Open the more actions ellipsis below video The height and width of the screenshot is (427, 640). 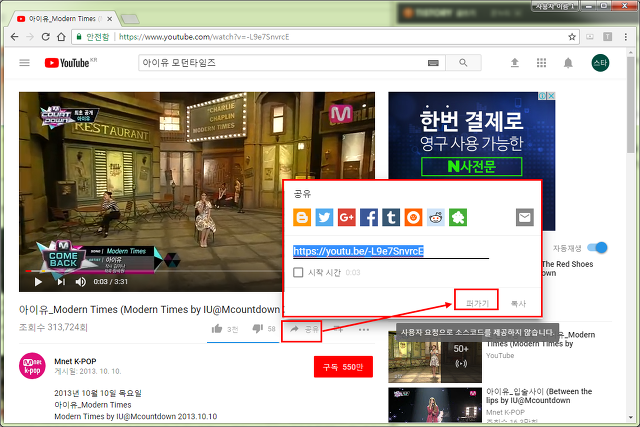pyautogui.click(x=364, y=329)
